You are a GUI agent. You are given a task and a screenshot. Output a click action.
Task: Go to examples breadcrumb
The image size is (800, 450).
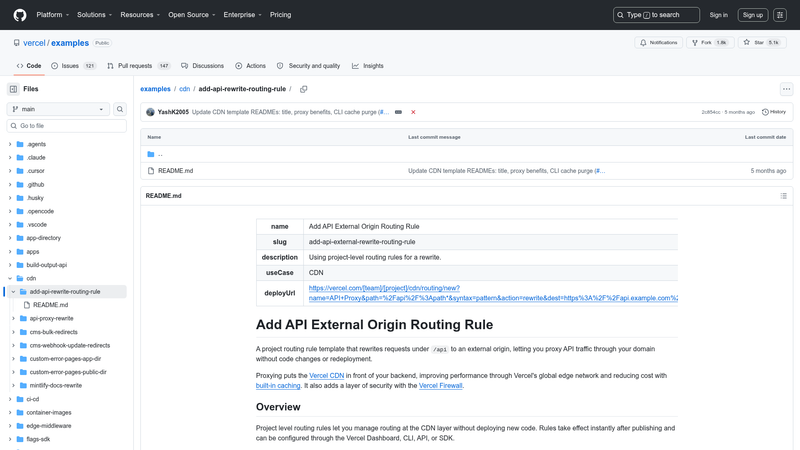tap(156, 89)
